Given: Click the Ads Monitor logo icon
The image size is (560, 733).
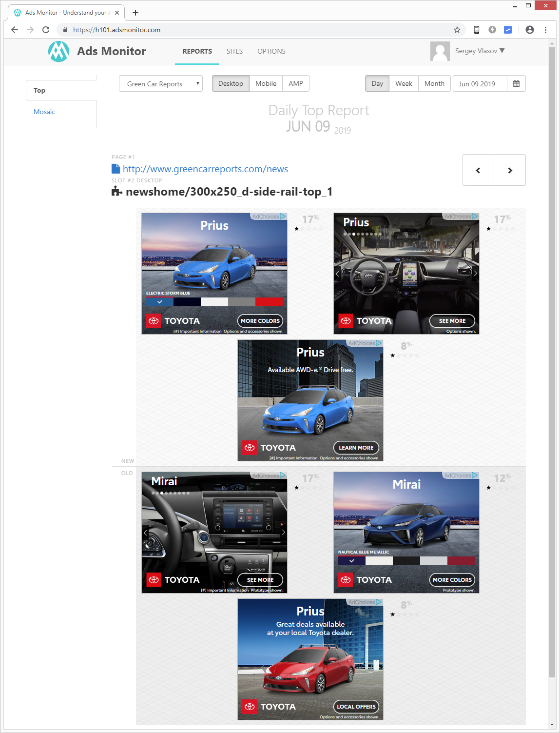Looking at the screenshot, I should point(58,51).
